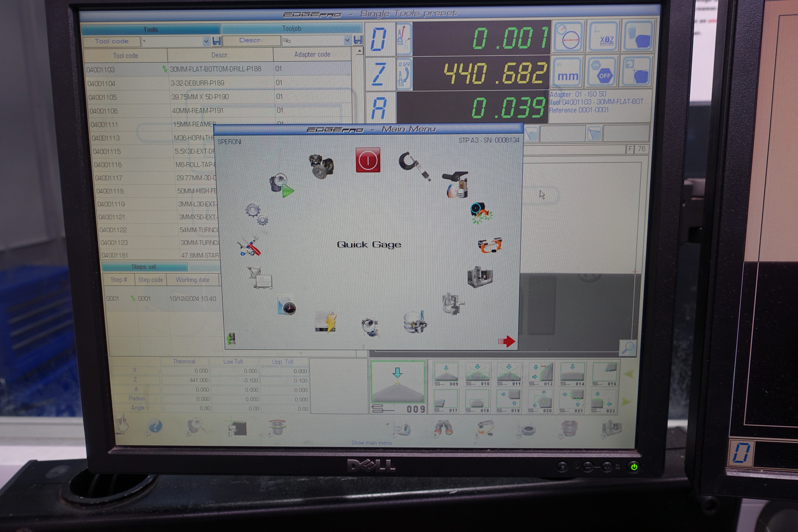
Task: Switch to the Tooljob tab
Action: click(x=291, y=29)
